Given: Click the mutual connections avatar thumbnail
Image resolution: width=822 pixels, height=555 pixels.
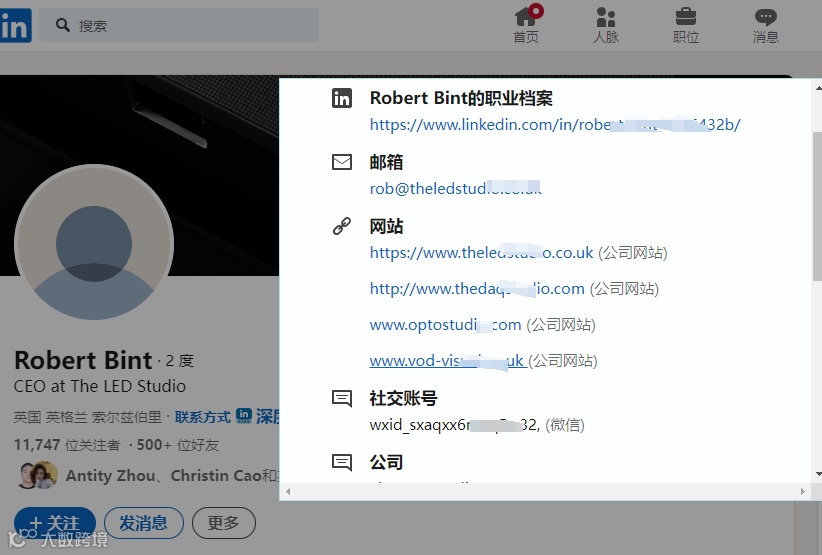Looking at the screenshot, I should [37, 475].
